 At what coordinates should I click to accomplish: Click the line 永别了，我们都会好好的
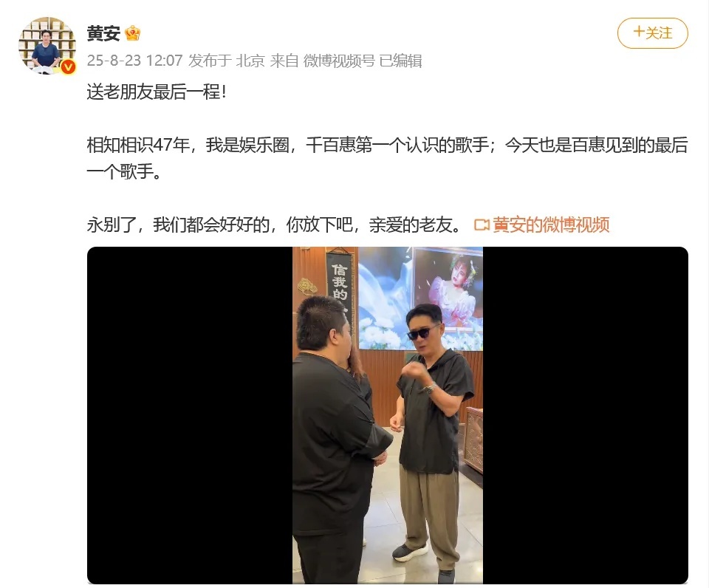pyautogui.click(x=274, y=225)
